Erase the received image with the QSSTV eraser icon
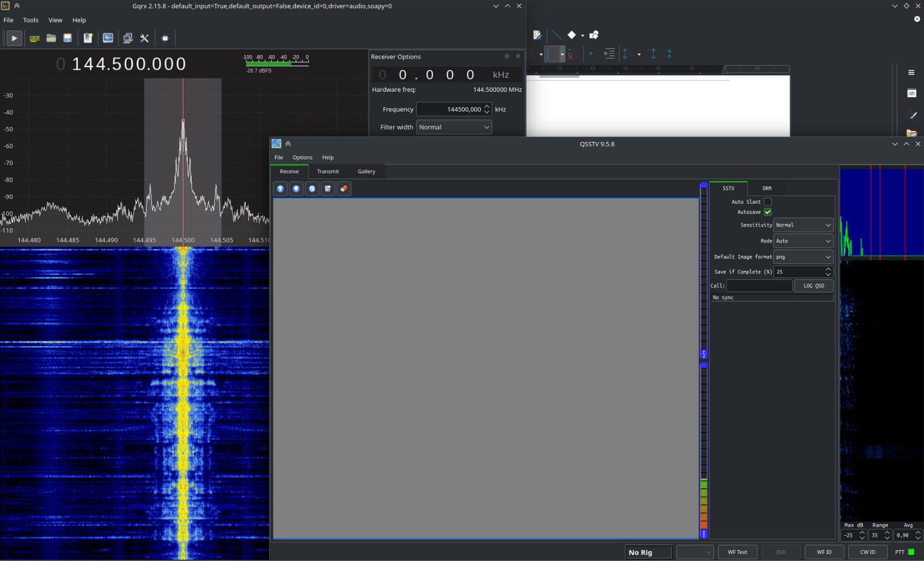This screenshot has height=561, width=924. tap(344, 189)
